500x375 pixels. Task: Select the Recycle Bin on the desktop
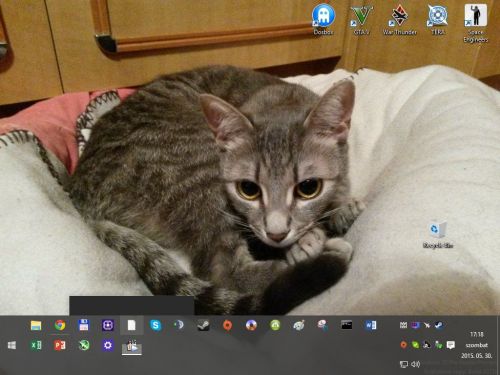coord(438,234)
